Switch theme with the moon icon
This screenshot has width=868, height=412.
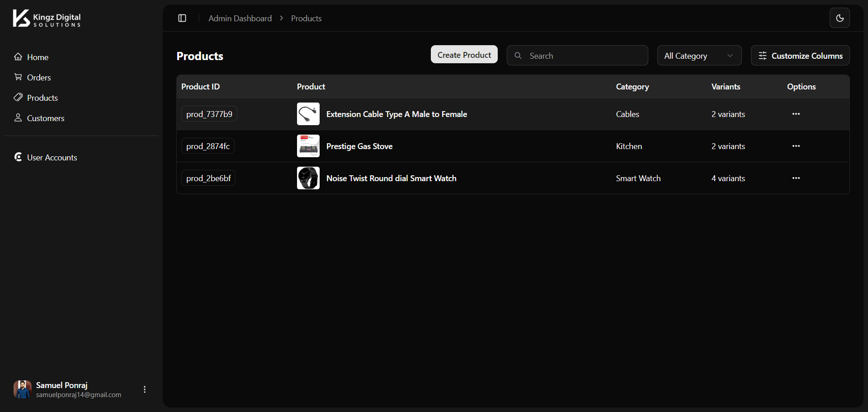point(840,18)
